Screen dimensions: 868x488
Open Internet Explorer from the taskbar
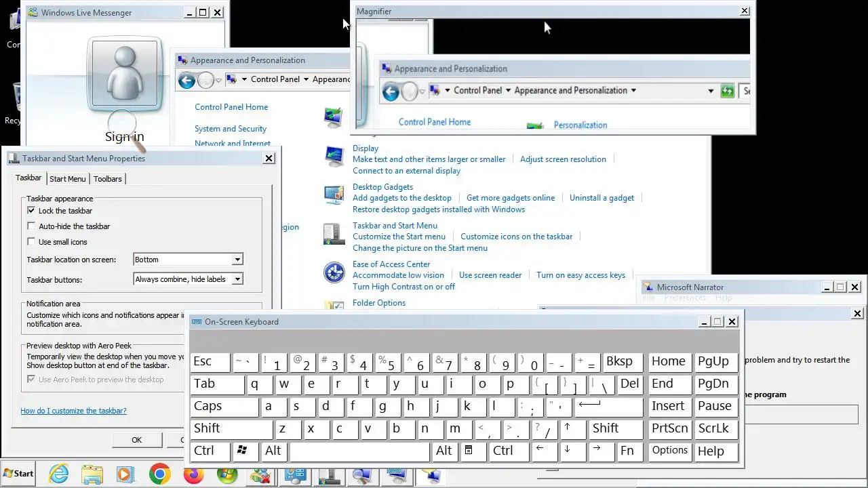point(59,474)
